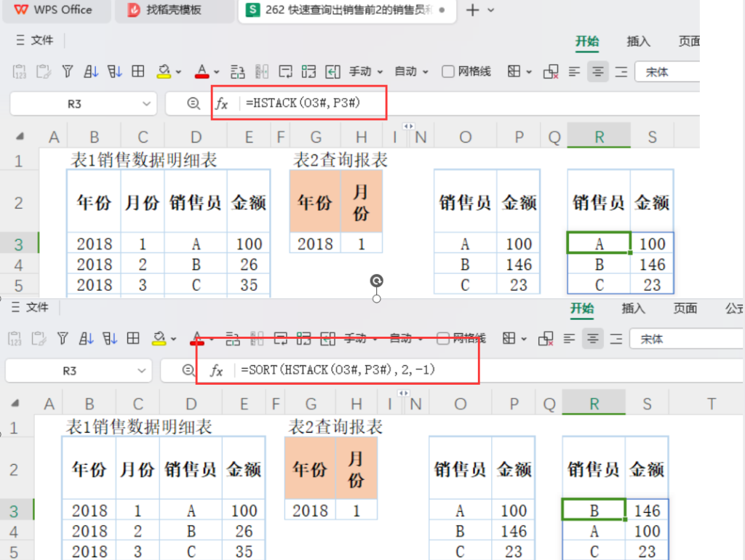
Task: Select the 262 spreadsheet document tab
Action: click(347, 10)
